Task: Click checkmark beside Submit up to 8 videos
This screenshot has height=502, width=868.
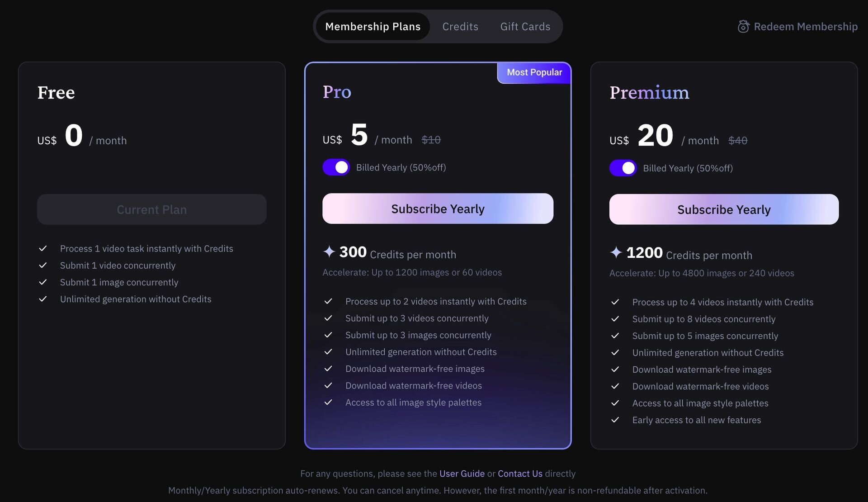Action: tap(615, 319)
